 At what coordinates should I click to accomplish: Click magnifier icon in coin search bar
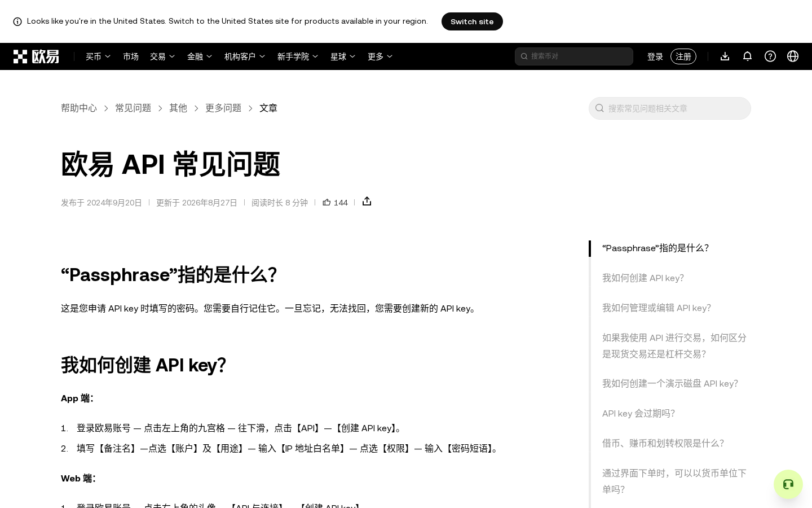pyautogui.click(x=524, y=56)
